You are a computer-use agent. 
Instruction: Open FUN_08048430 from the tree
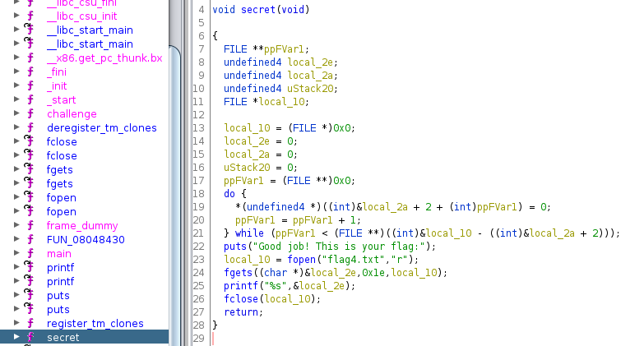[x=86, y=239]
